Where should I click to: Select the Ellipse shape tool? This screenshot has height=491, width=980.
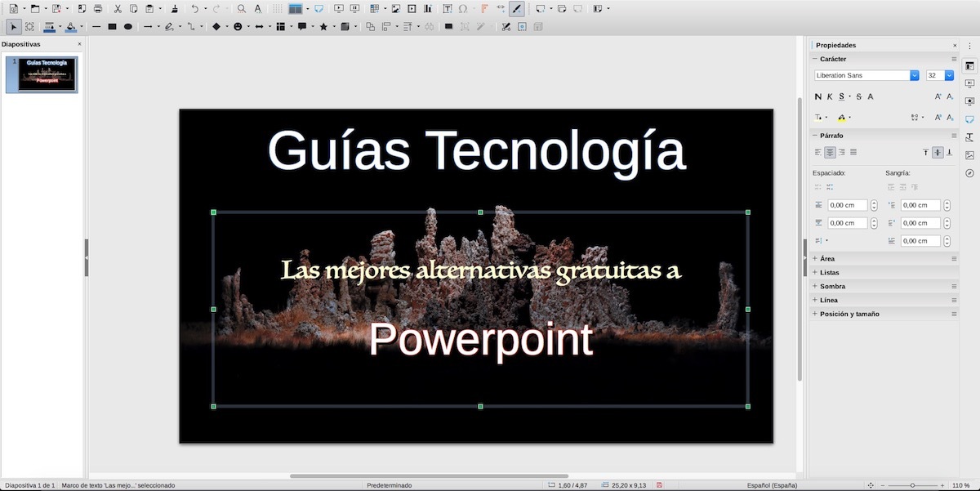tap(128, 27)
